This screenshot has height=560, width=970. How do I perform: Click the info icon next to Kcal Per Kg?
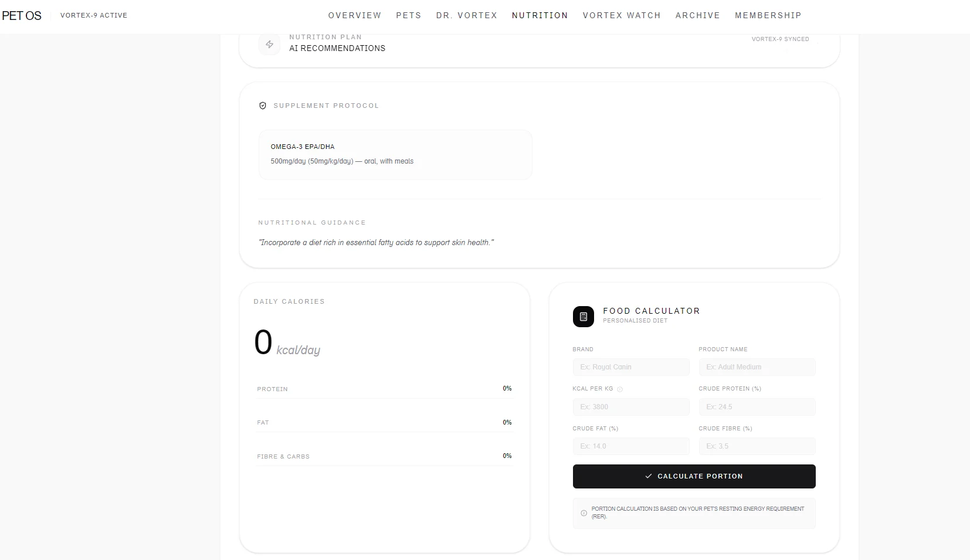[x=620, y=389]
